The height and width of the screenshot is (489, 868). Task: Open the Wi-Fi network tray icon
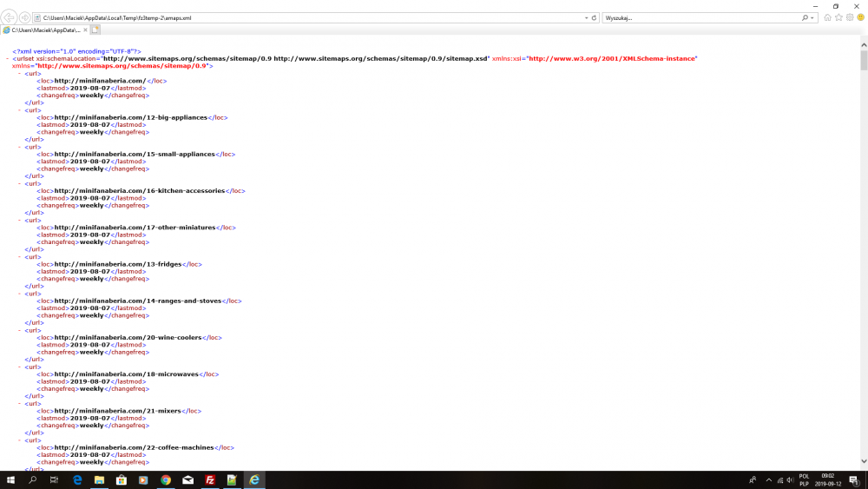click(779, 480)
